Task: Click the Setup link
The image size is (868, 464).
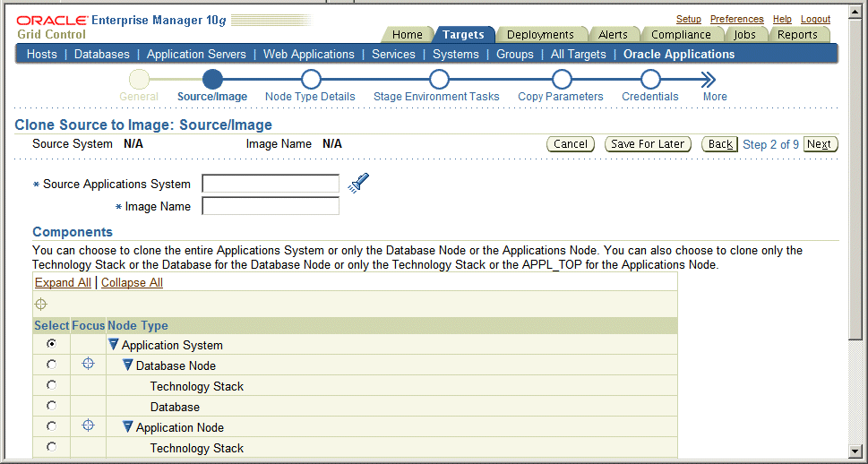Action: (x=689, y=19)
